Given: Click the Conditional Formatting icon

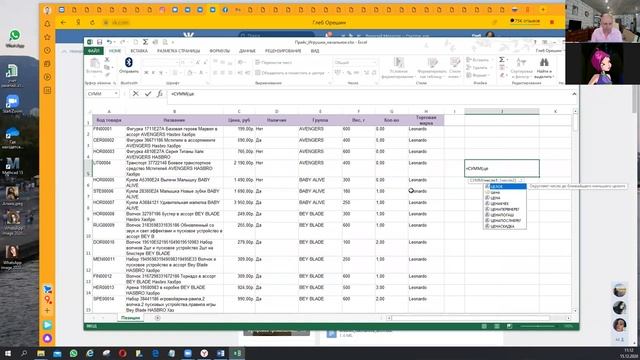Looking at the screenshot, I should [x=398, y=62].
